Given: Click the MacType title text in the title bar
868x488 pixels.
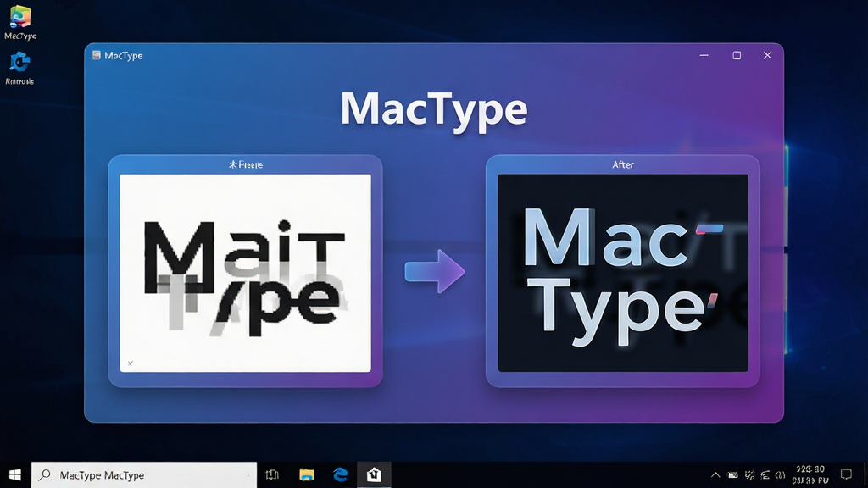Looking at the screenshot, I should 124,55.
